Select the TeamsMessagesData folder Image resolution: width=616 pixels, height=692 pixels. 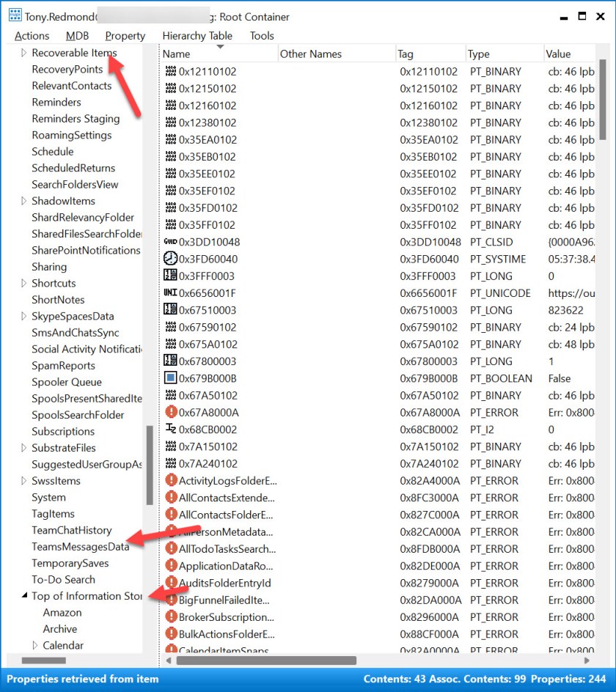pyautogui.click(x=81, y=547)
